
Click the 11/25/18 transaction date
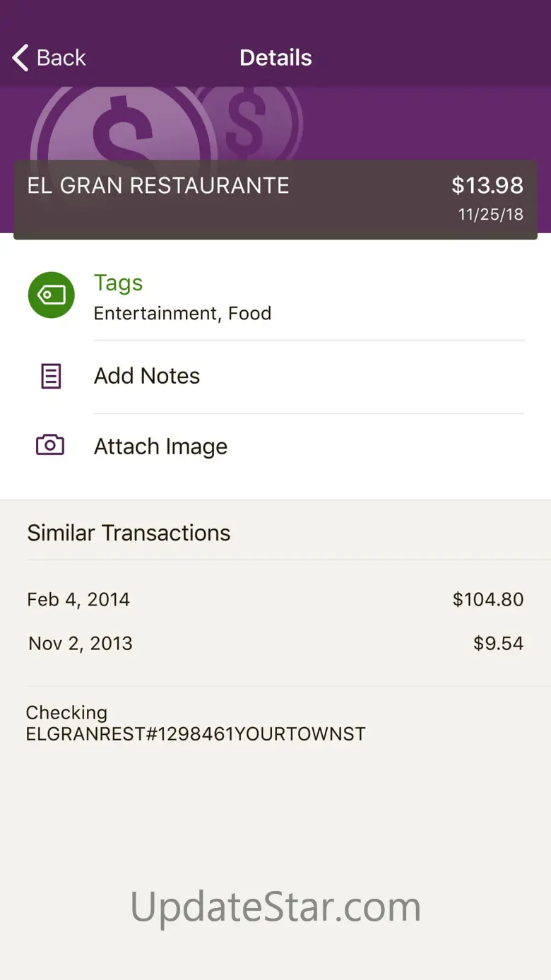point(491,215)
